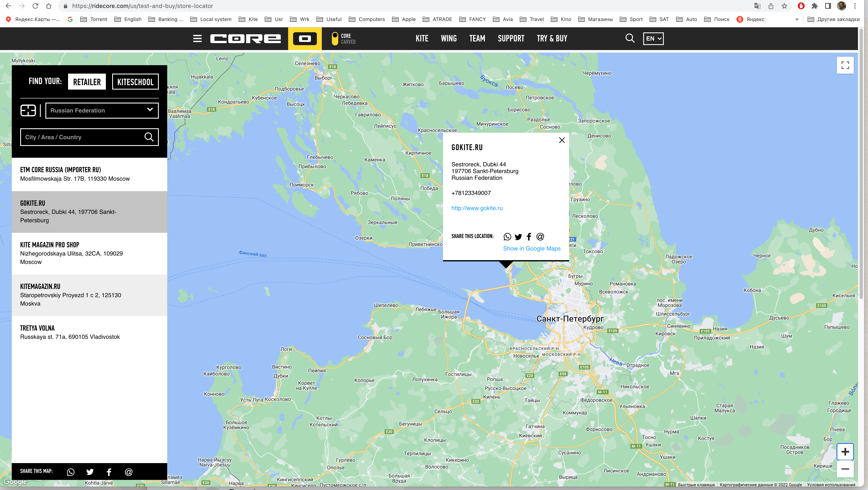Share GOKITE.RU location on Twitter
Viewport: 868px width, 490px height.
click(518, 236)
